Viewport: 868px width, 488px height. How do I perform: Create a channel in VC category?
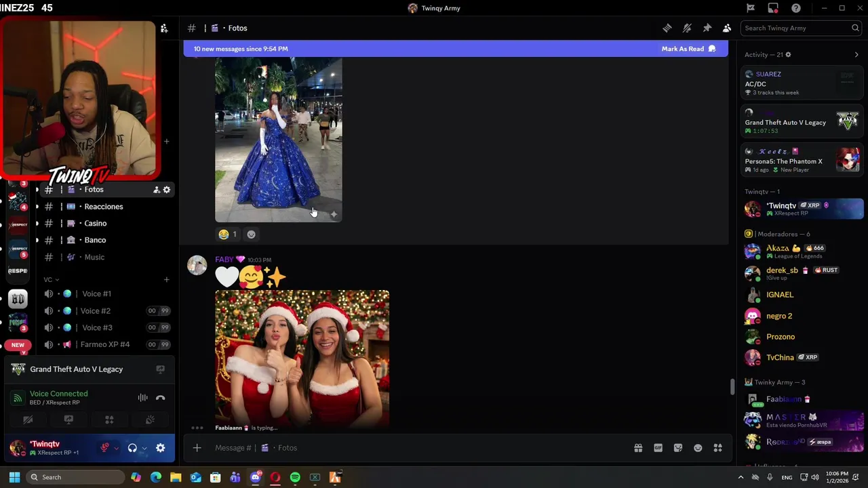pos(167,279)
